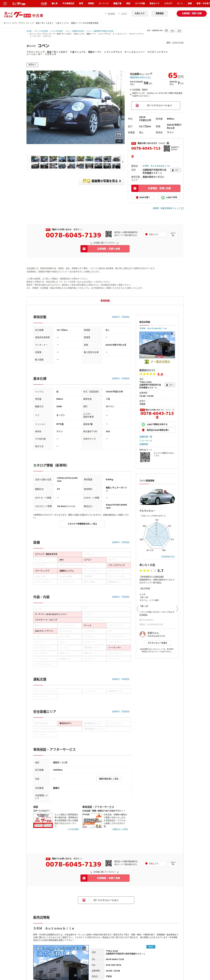Open the 輸入車 navigation item
The width and height of the screenshot is (210, 980).
54,3
